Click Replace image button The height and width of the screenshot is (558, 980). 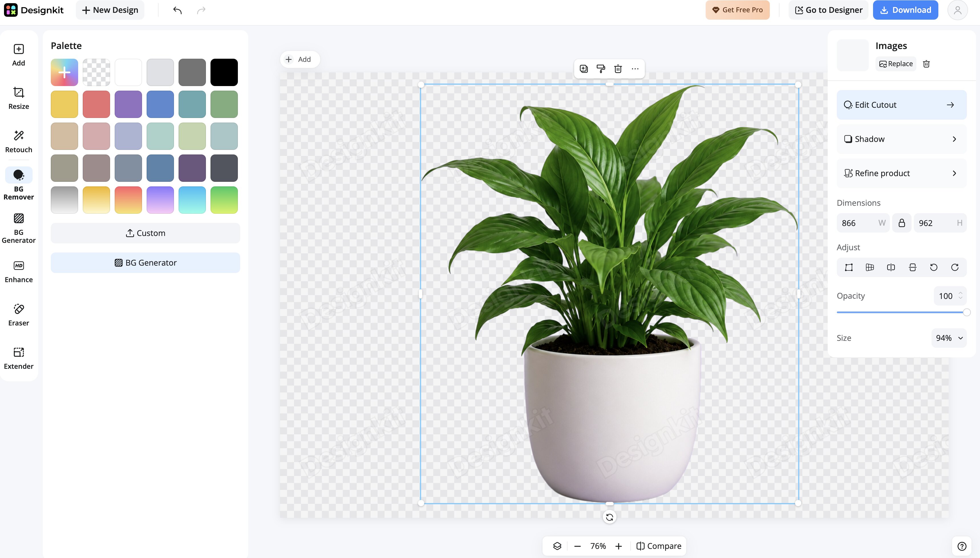[896, 64]
